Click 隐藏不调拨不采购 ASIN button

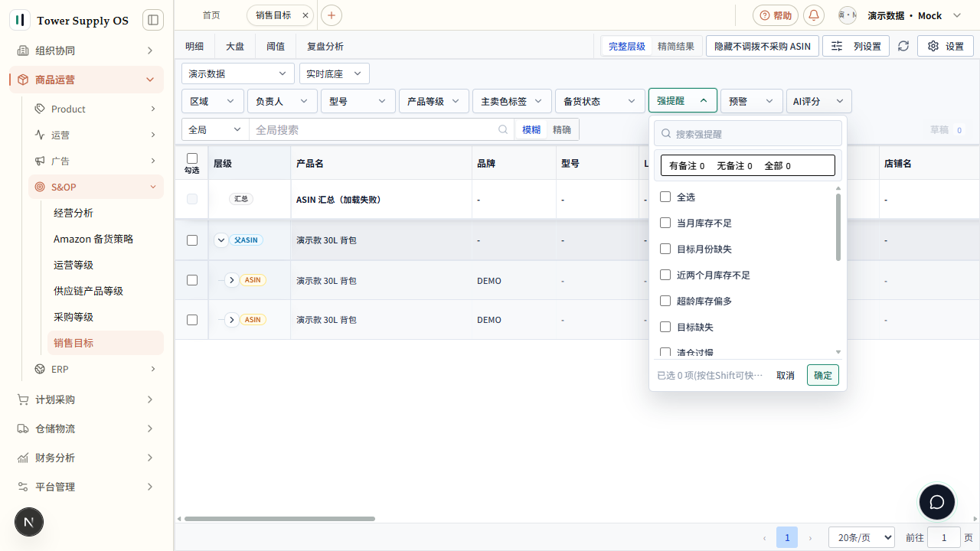point(763,46)
